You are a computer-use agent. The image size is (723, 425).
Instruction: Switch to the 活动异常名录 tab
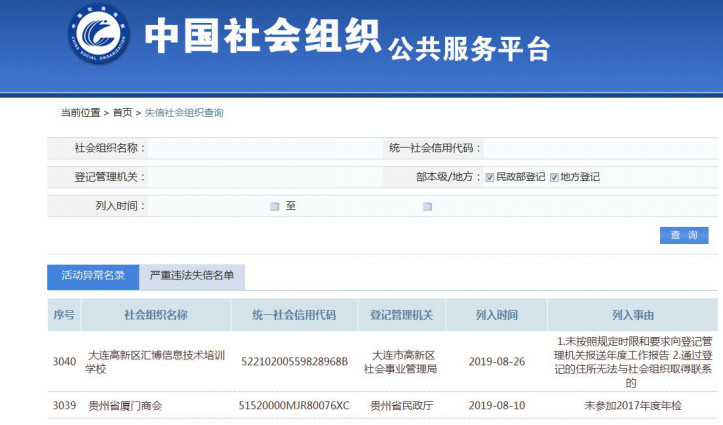[92, 275]
